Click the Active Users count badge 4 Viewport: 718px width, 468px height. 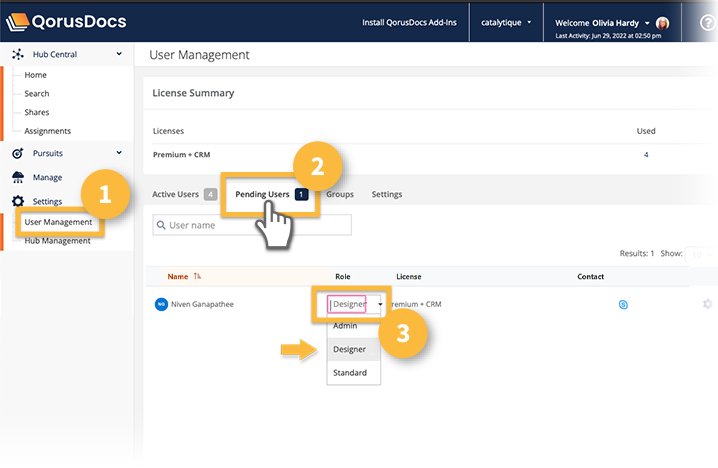pos(210,194)
